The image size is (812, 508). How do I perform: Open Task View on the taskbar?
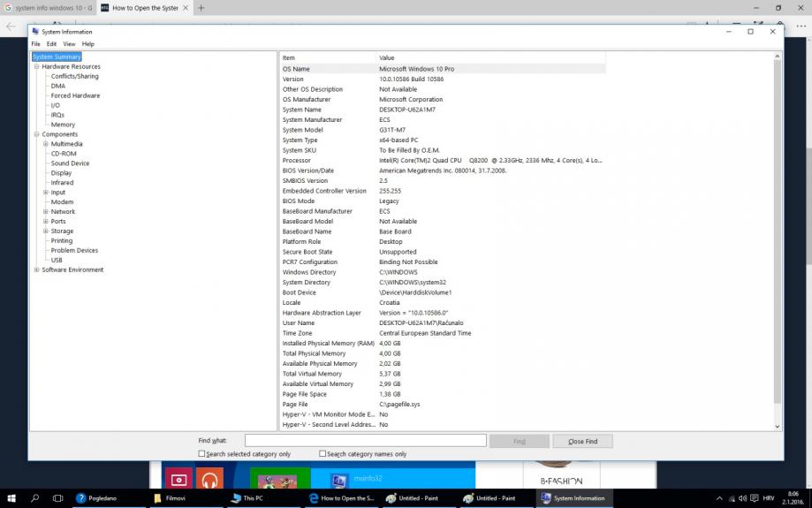57,498
